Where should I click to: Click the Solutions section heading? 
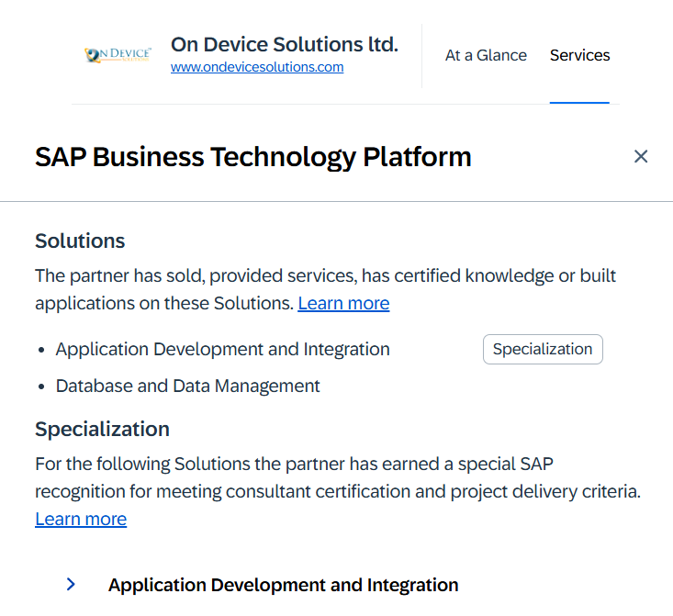pyautogui.click(x=80, y=241)
